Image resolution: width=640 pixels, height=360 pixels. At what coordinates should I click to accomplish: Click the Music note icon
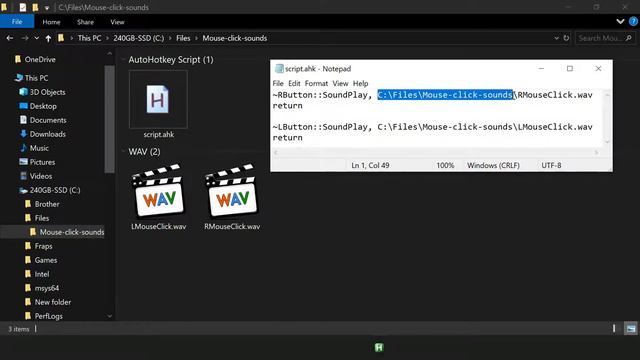[x=24, y=148]
